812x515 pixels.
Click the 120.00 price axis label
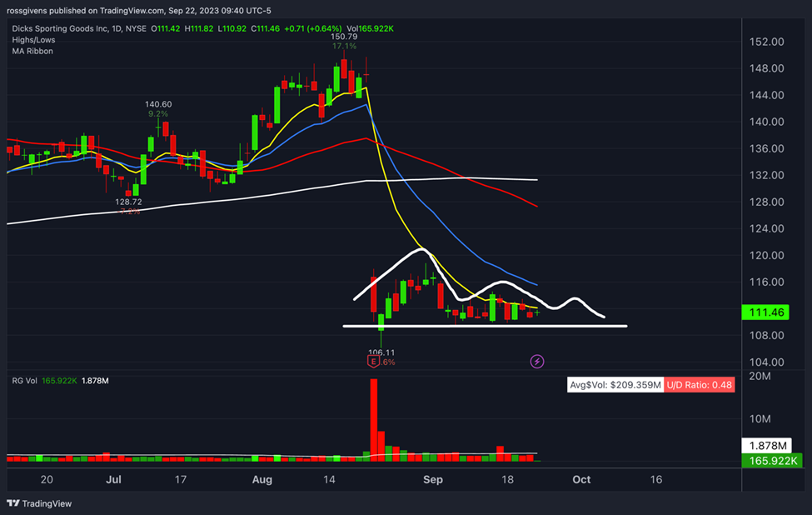point(766,256)
